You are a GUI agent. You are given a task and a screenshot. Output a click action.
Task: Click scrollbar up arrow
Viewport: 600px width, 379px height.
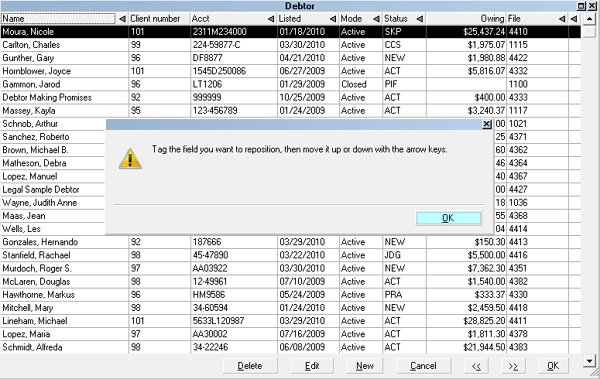click(x=590, y=18)
